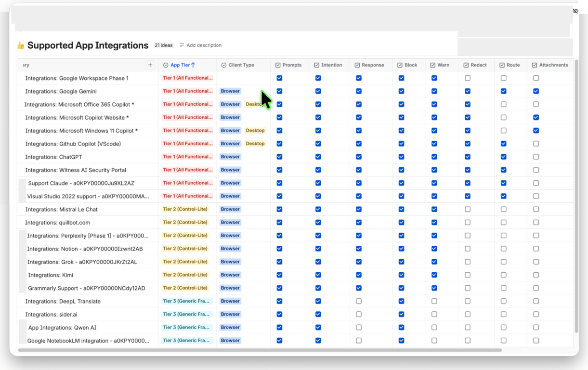Open Prompts column header menu
588x370 pixels.
tap(290, 65)
